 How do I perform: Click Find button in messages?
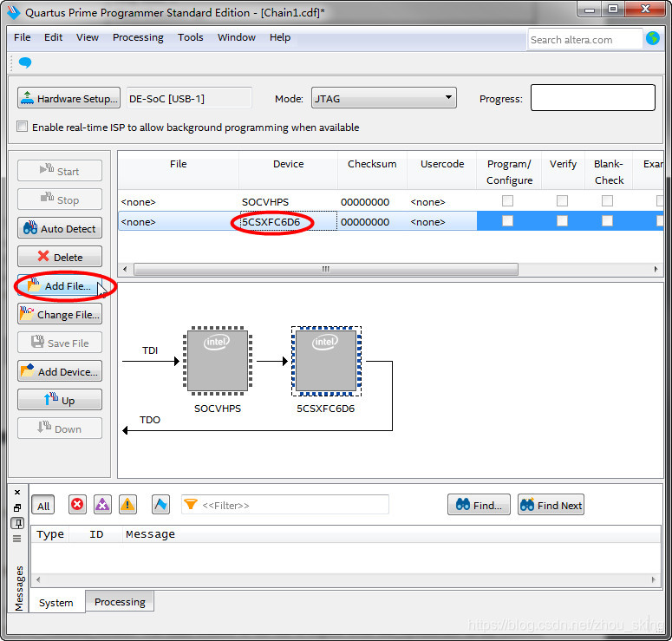479,505
